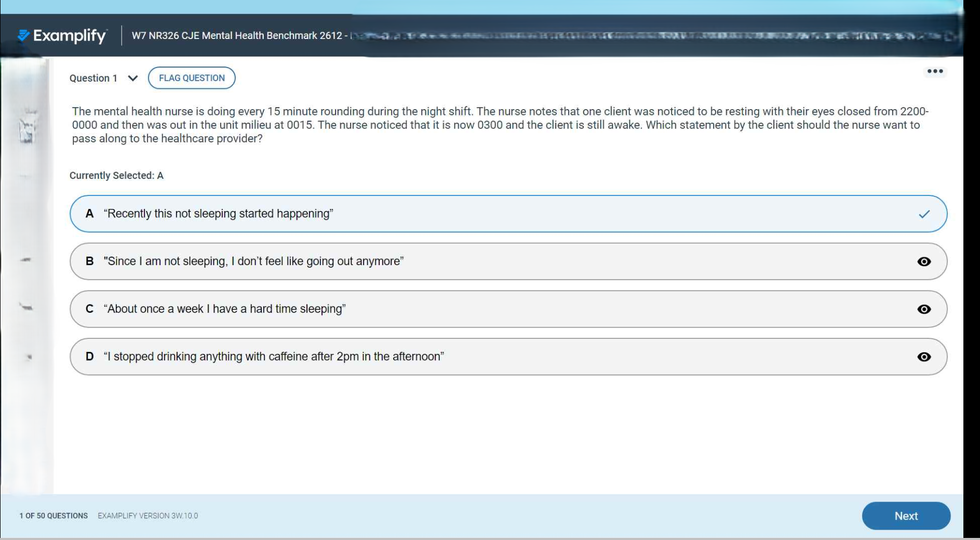980x540 pixels.
Task: Select answer A about recently not sleeping
Action: (x=218, y=214)
